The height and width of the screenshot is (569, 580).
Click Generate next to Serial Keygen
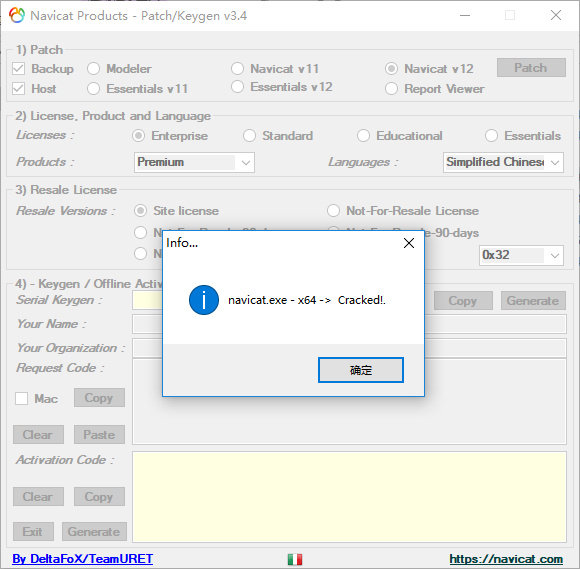tap(533, 300)
